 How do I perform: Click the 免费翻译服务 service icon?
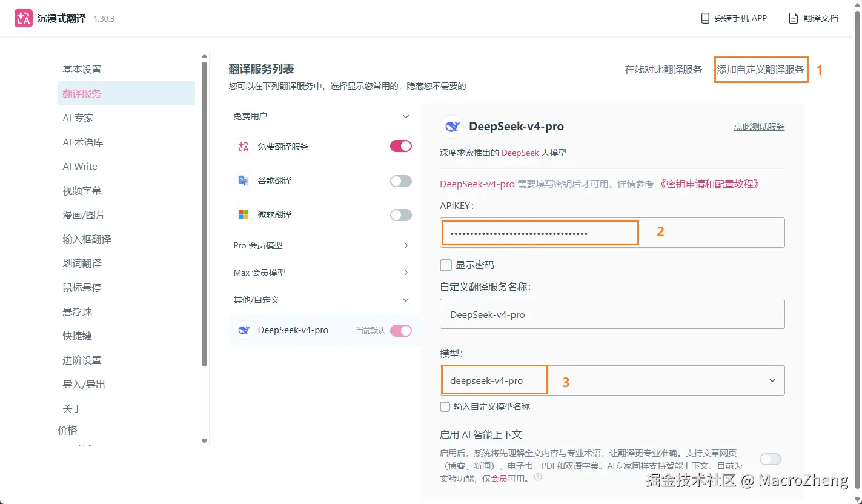tap(244, 147)
